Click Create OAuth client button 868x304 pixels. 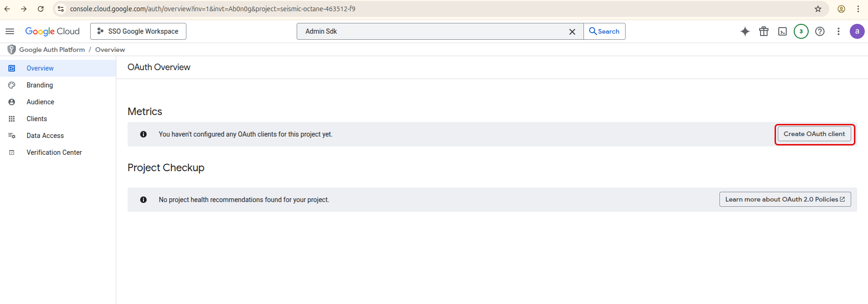pos(814,134)
